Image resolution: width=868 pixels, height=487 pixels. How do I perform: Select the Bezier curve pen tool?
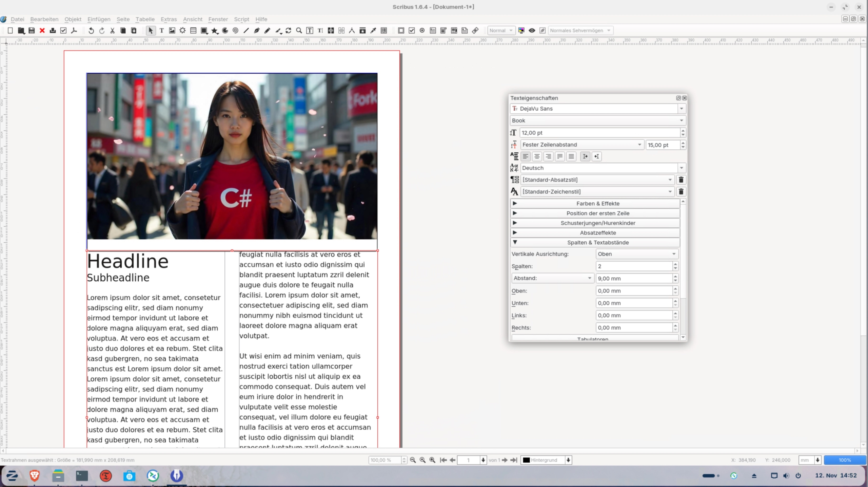(x=257, y=31)
